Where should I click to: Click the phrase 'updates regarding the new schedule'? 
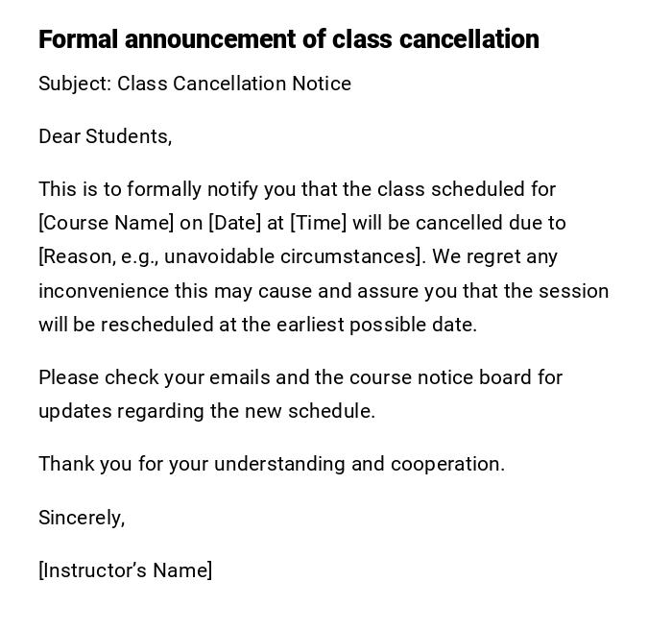(206, 411)
